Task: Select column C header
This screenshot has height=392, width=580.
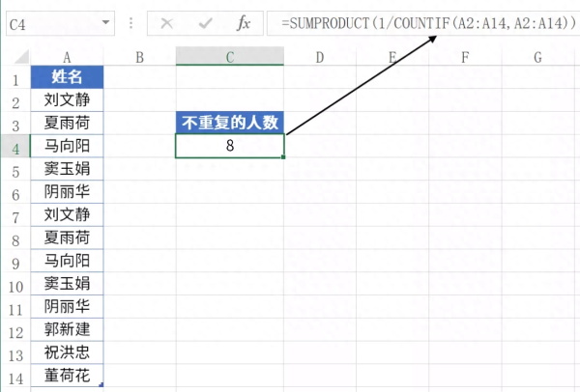Action: click(229, 58)
